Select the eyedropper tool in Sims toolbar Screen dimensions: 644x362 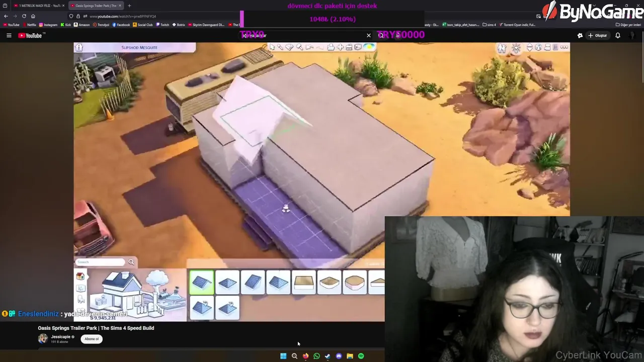point(280,47)
